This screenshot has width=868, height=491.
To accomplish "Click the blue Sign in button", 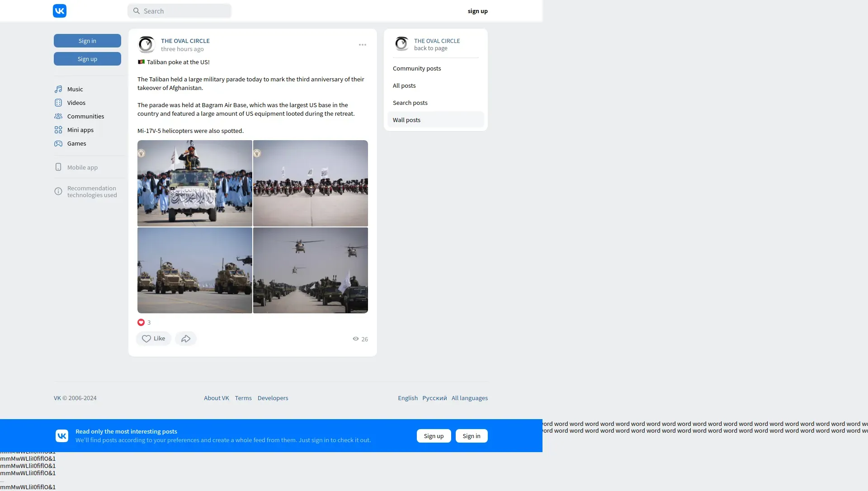I will click(87, 41).
